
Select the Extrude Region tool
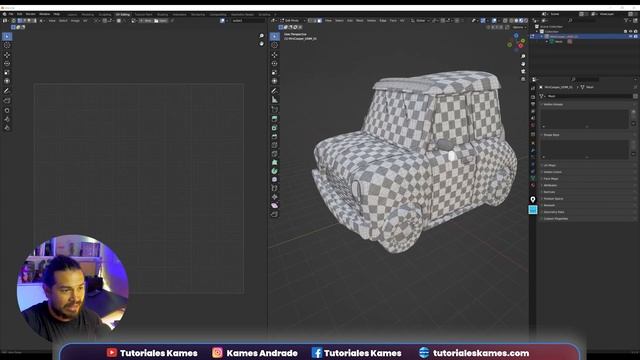click(x=275, y=119)
